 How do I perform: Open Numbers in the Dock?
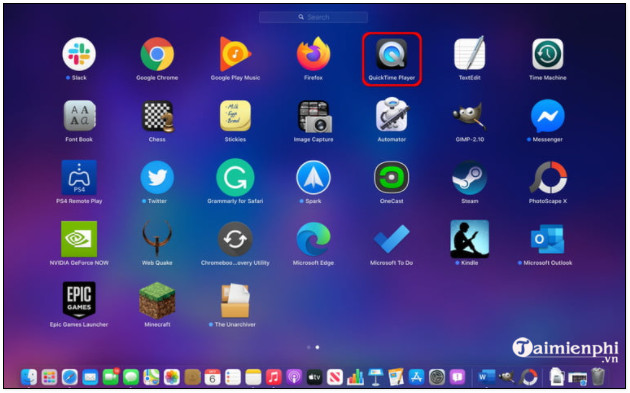point(356,377)
